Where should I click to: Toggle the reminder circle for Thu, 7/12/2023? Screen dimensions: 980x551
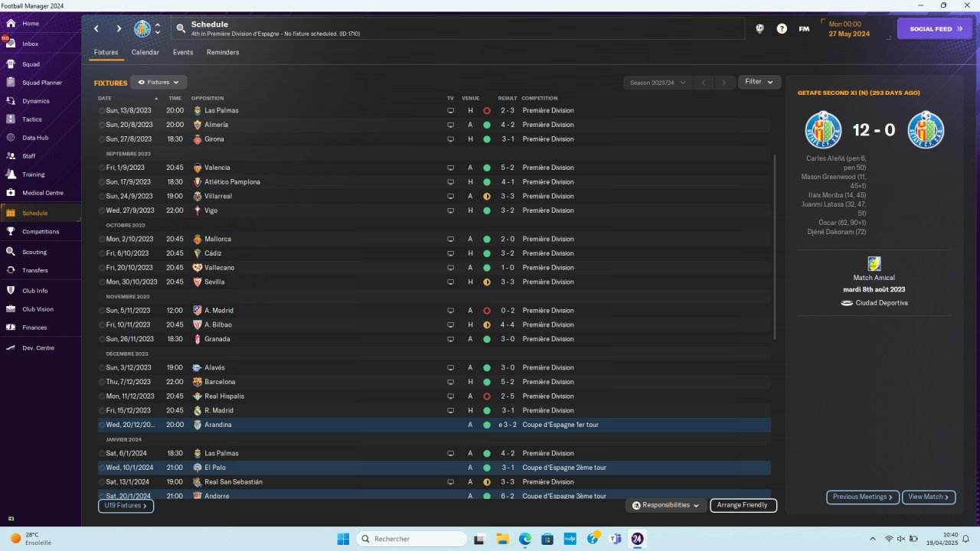[x=102, y=382]
